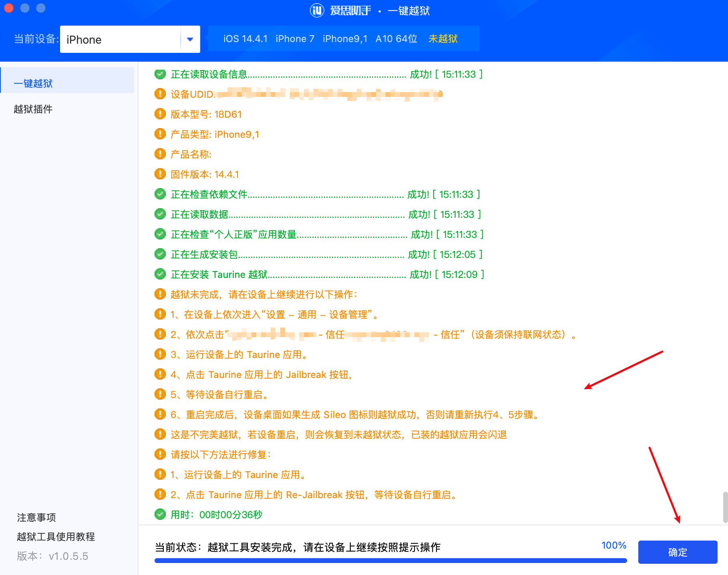Click the 这是不完美越狱 warning line
The image size is (728, 575).
[x=339, y=434]
